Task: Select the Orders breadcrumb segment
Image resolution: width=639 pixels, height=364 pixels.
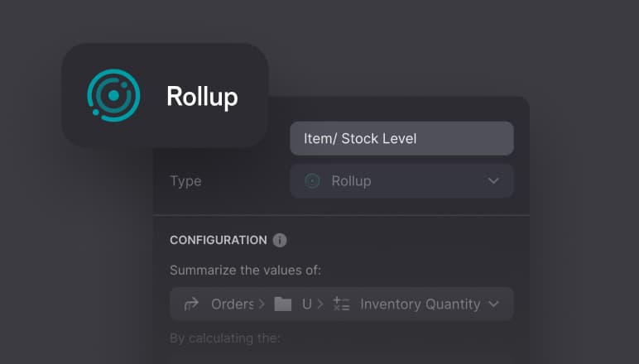Action: pos(232,304)
